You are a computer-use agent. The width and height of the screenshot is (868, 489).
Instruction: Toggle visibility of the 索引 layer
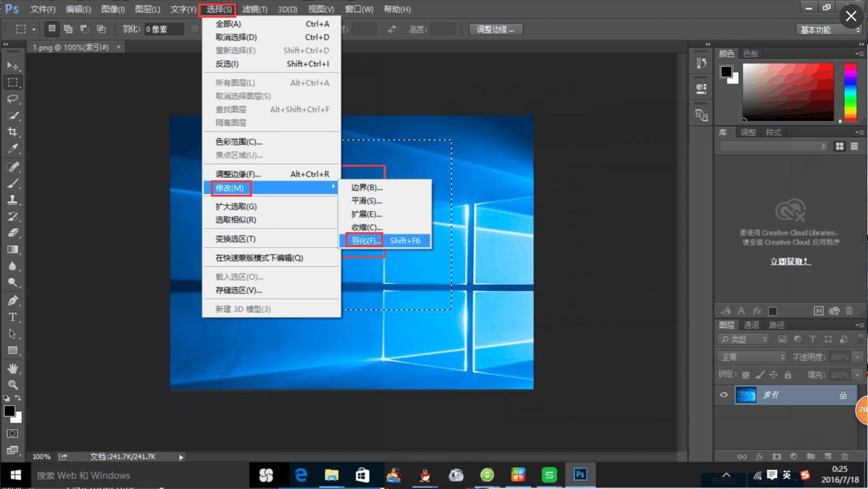(x=725, y=395)
